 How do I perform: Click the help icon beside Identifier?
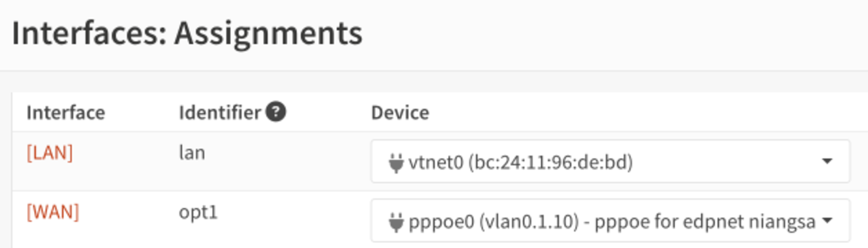(x=276, y=112)
